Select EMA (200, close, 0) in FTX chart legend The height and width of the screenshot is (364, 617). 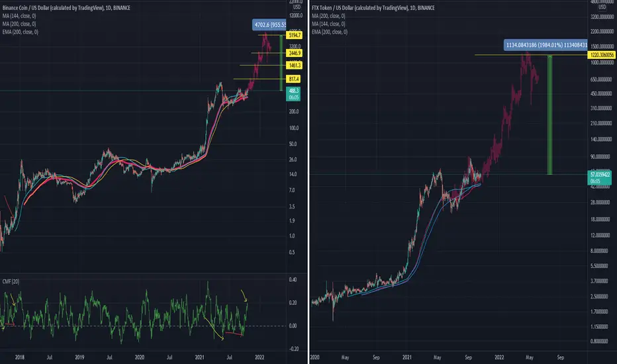point(330,32)
